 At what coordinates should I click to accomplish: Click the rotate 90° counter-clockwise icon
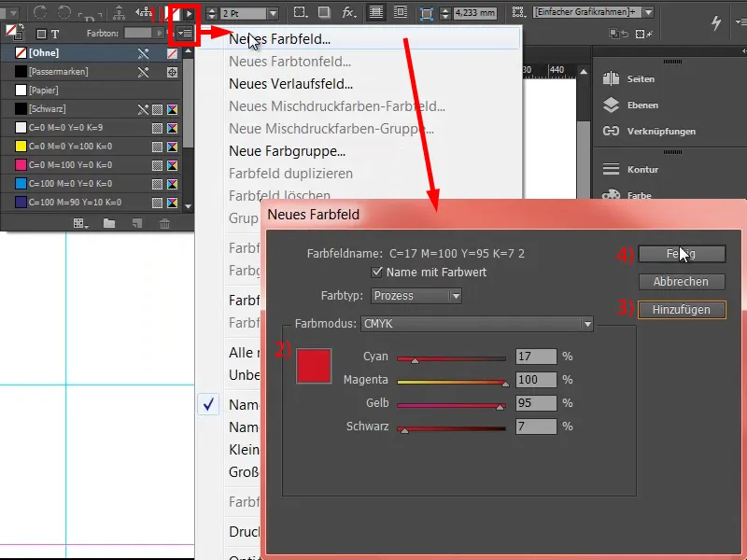(x=63, y=12)
